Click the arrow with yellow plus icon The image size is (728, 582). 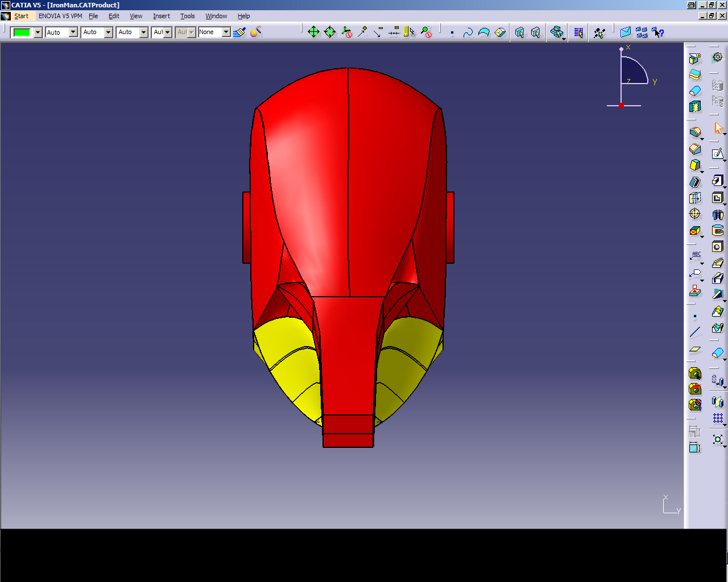(362, 32)
